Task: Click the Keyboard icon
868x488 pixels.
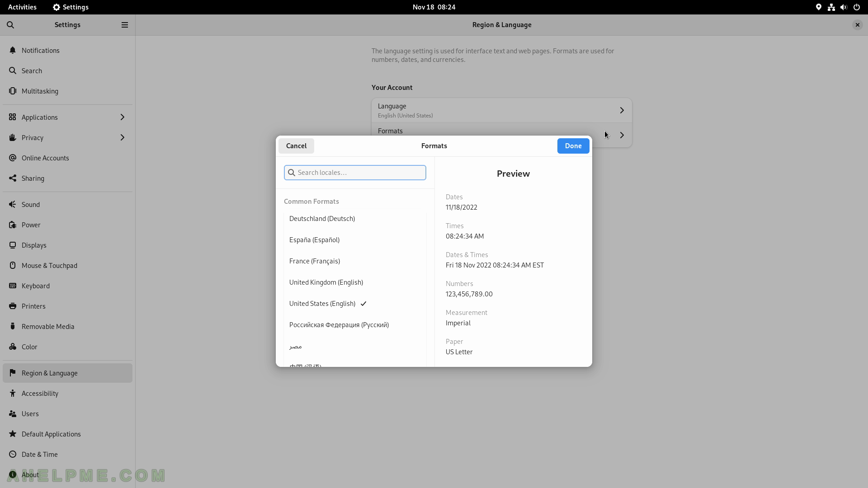Action: tap(13, 286)
